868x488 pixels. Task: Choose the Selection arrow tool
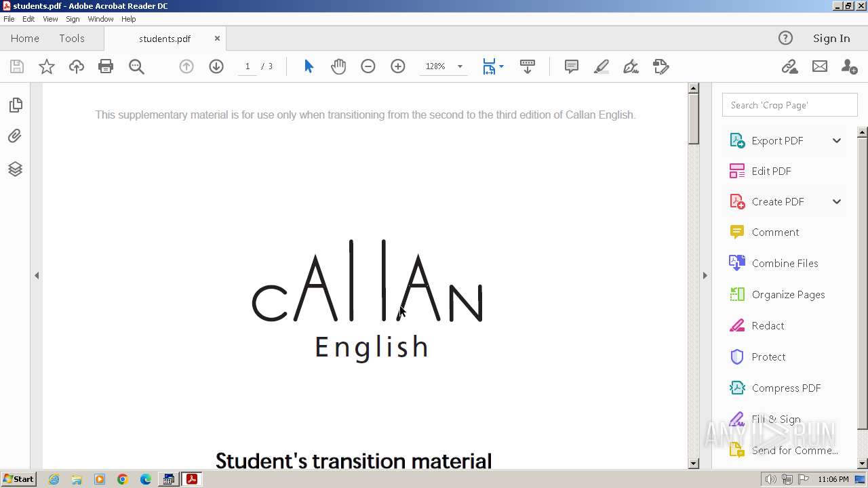(309, 66)
